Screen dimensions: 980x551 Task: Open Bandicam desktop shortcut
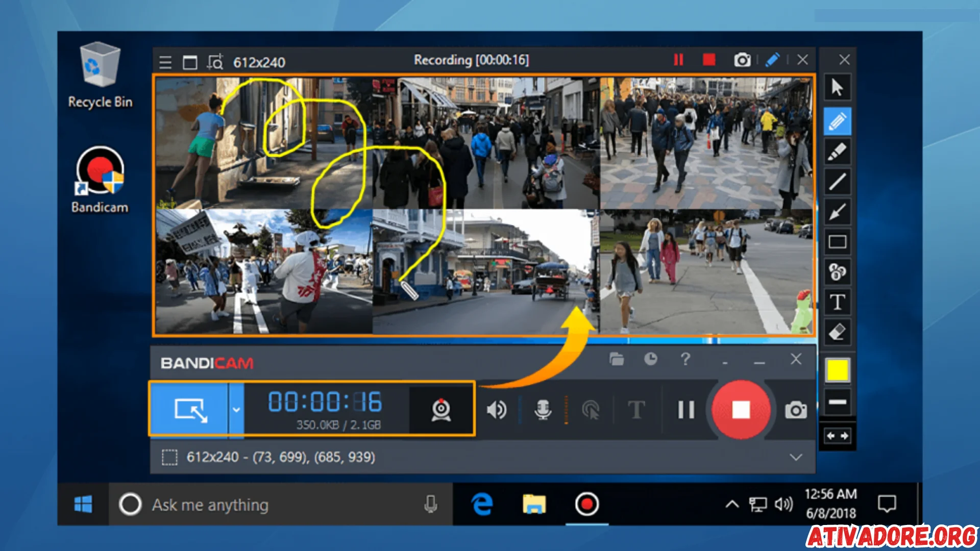coord(100,180)
